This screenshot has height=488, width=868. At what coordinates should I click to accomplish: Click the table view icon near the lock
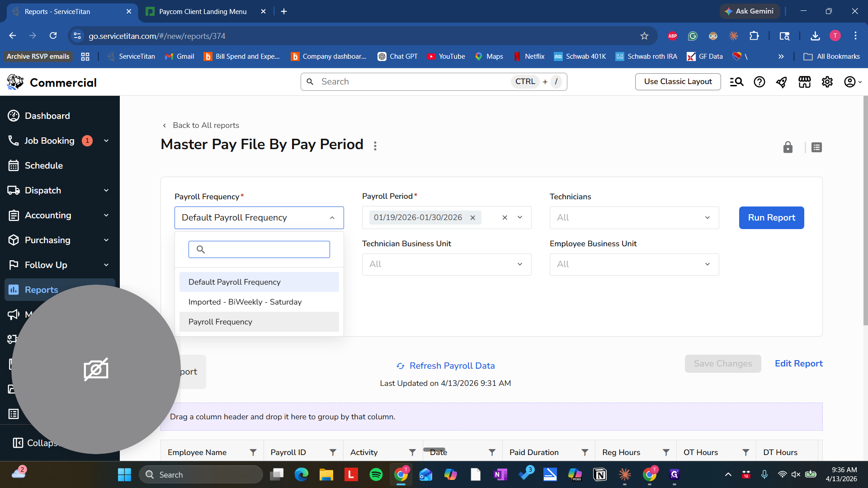point(816,147)
